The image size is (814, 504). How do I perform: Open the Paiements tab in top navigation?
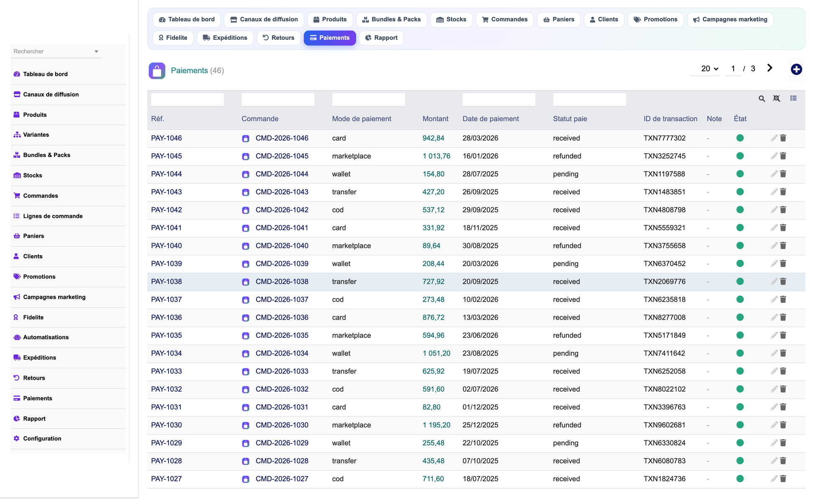tap(330, 38)
